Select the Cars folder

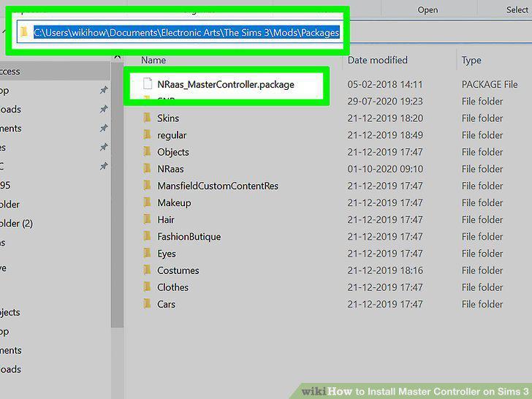tap(167, 304)
